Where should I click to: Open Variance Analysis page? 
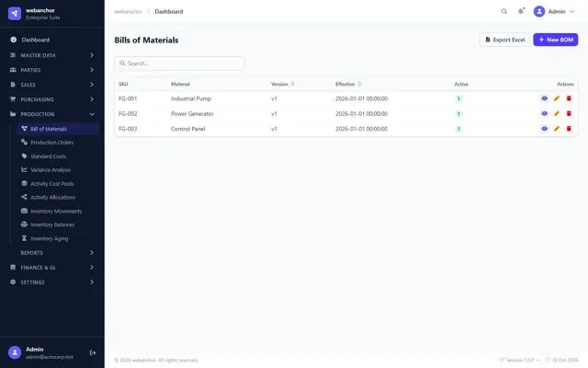pyautogui.click(x=58, y=169)
